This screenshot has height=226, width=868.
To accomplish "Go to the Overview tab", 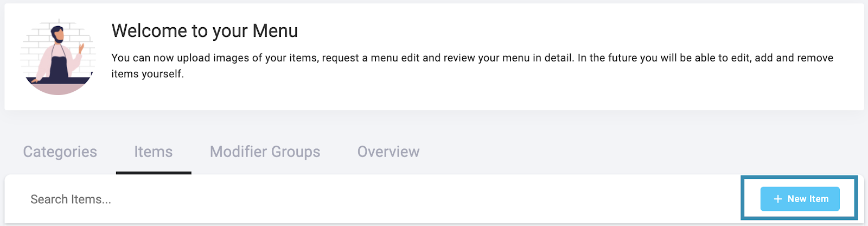I will pos(388,152).
